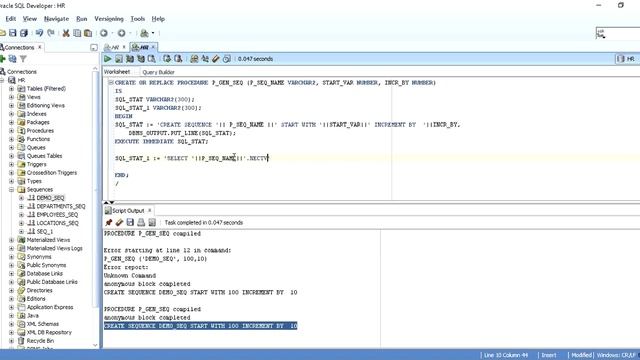
Task: Clear the worksheet with the eraser icon
Action: [216, 59]
